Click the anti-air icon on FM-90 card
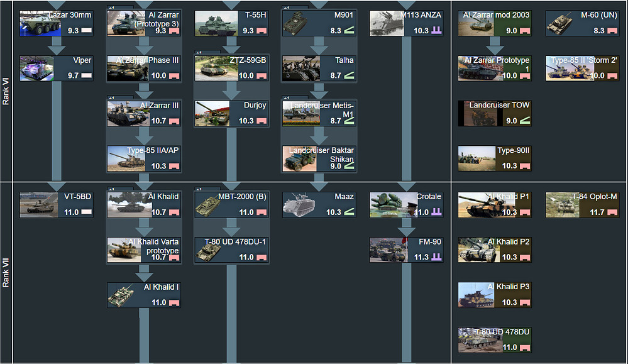 pyautogui.click(x=436, y=257)
